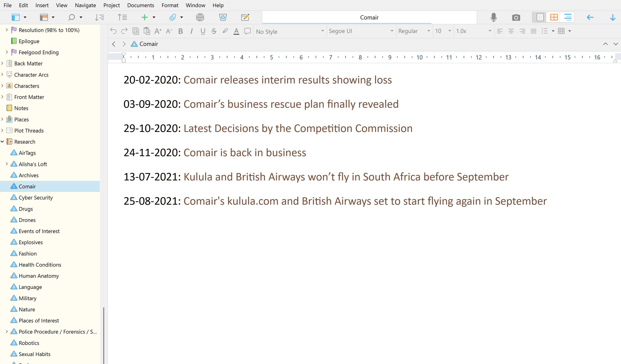Go to previous document with up chevron
The height and width of the screenshot is (364, 621).
605,44
